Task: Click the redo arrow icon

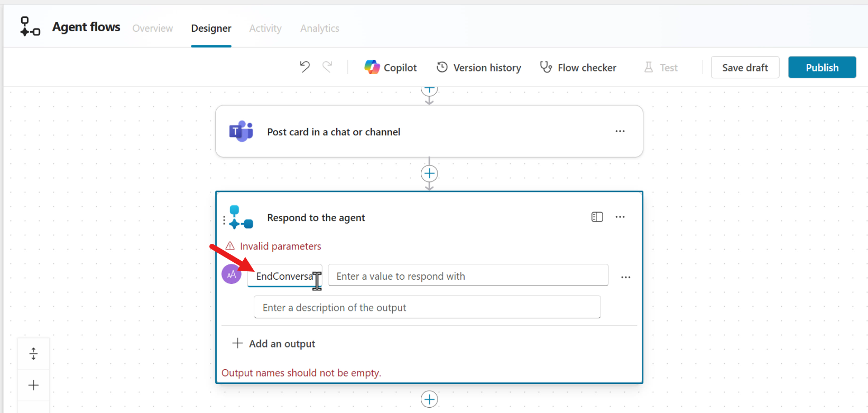Action: coord(328,67)
